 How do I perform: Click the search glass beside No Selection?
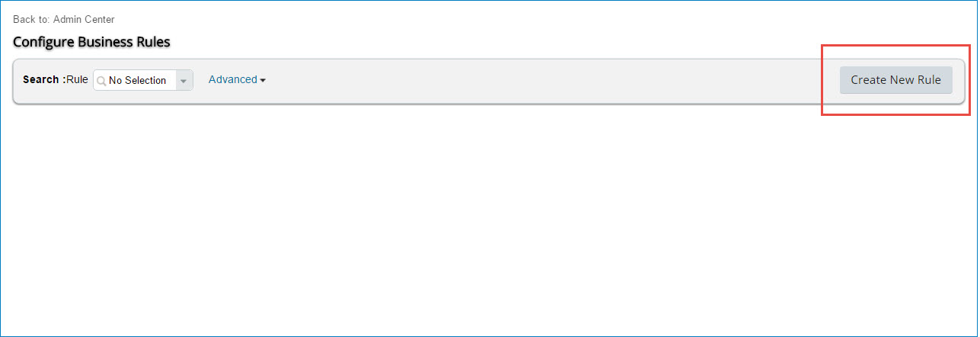(x=101, y=81)
